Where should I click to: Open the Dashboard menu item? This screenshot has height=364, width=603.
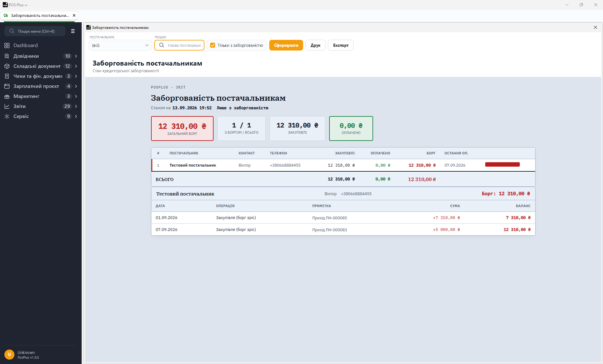pos(41,45)
